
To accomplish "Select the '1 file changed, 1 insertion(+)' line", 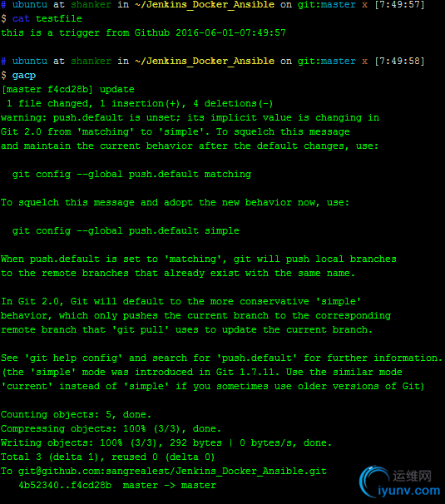I will tap(140, 103).
